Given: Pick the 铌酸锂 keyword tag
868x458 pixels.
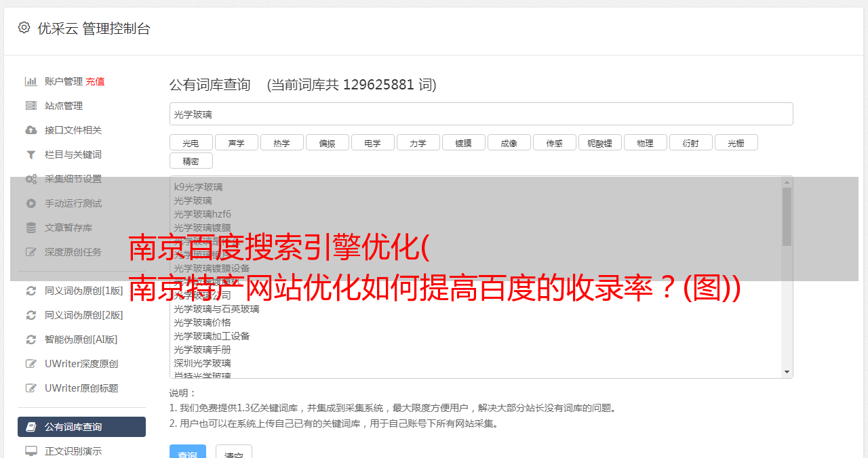Looking at the screenshot, I should pos(600,142).
